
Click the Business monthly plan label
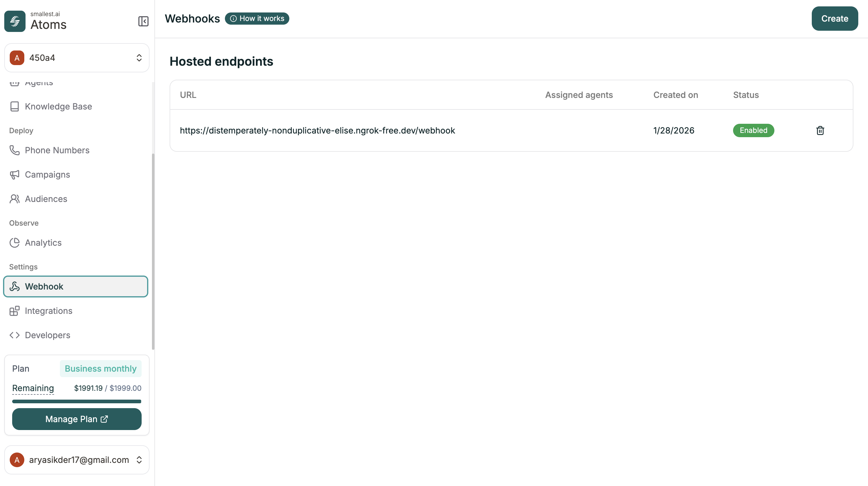pos(100,369)
